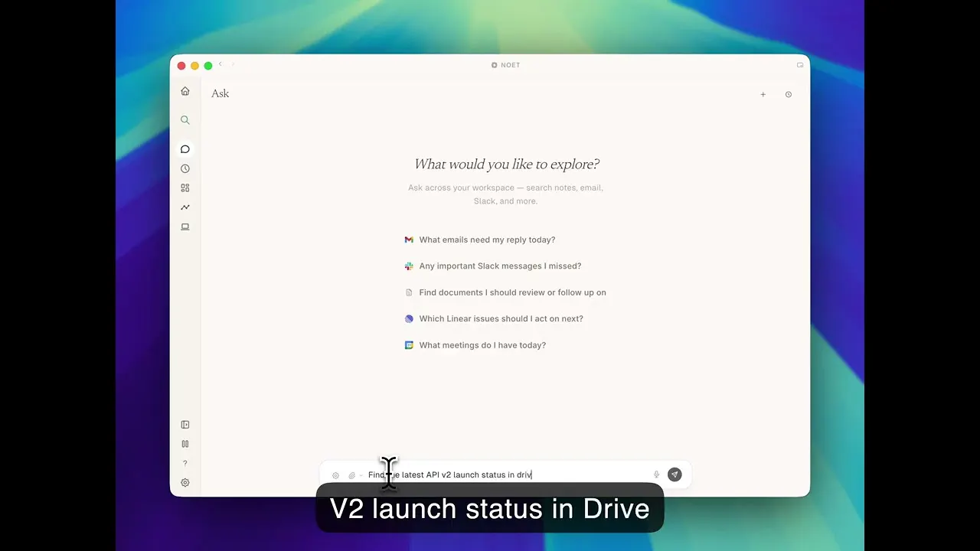Image resolution: width=980 pixels, height=551 pixels.
Task: Choose "Any important Slack messages I missed?"
Action: click(493, 266)
